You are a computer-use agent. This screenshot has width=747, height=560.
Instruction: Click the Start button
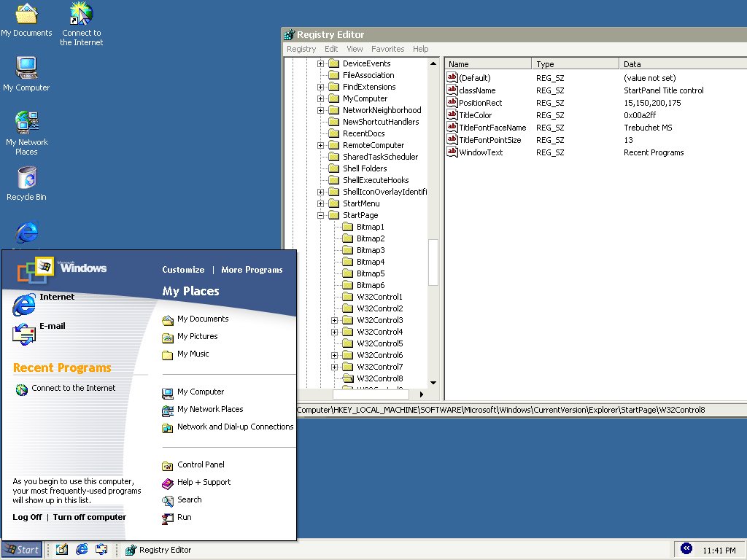(x=22, y=550)
